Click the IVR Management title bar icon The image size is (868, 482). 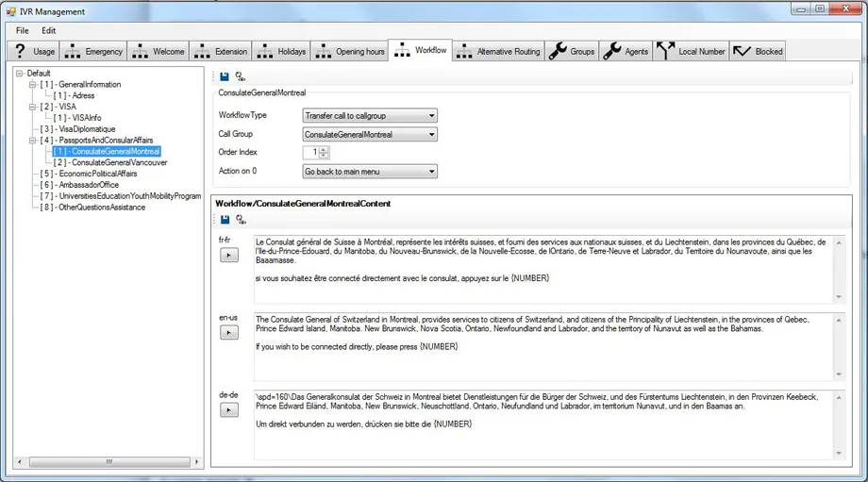click(11, 11)
